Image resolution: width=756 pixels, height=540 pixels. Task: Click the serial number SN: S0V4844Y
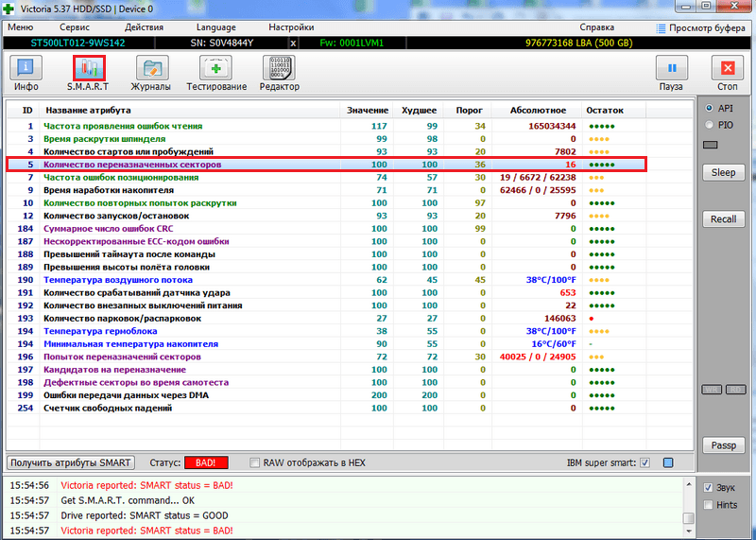pyautogui.click(x=222, y=43)
